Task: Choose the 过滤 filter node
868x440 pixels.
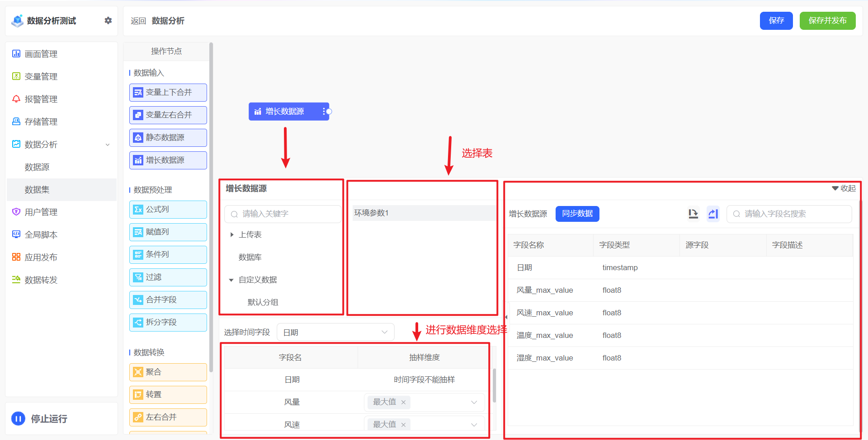Action: [x=168, y=277]
